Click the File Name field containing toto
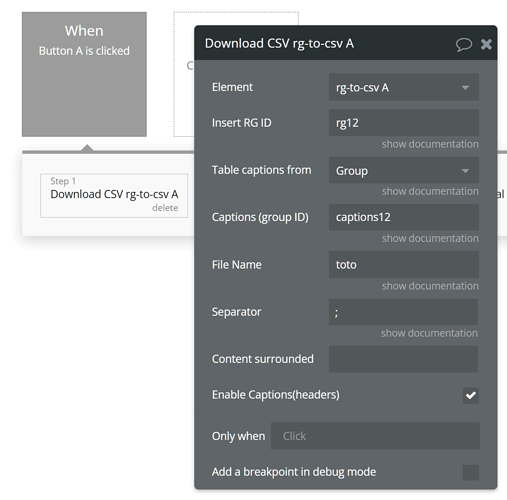Screen dimensions: 507x500 (404, 265)
